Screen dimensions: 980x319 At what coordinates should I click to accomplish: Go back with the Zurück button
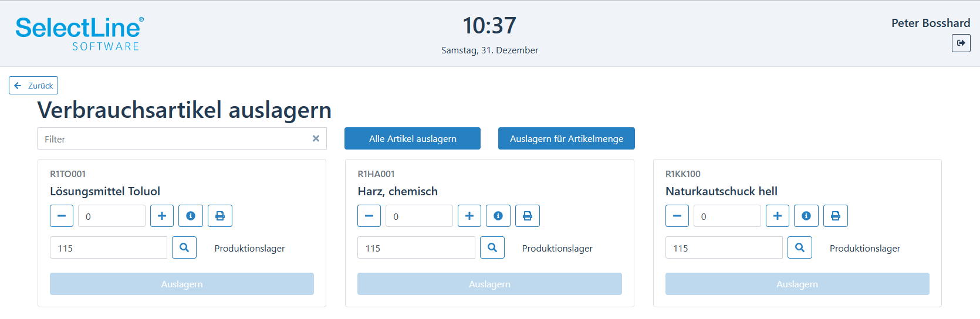point(33,85)
